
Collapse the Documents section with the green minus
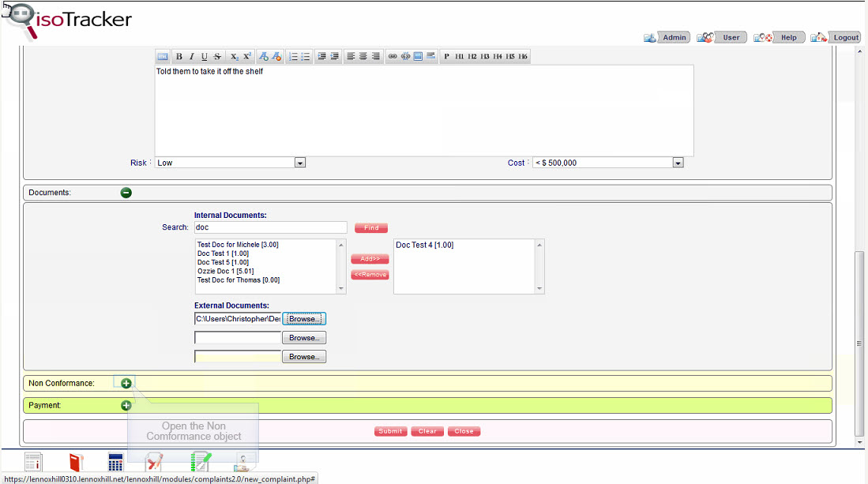[126, 192]
